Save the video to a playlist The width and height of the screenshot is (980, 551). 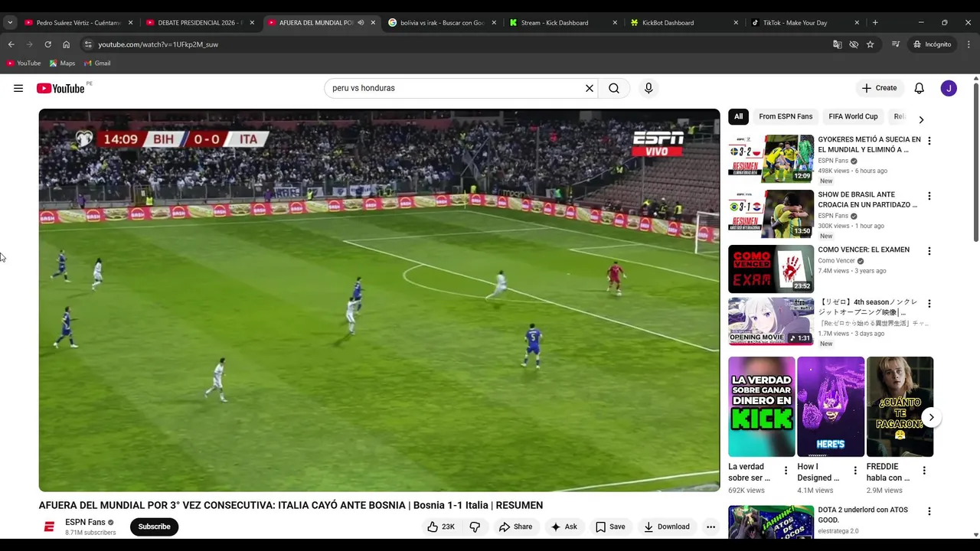[610, 527]
